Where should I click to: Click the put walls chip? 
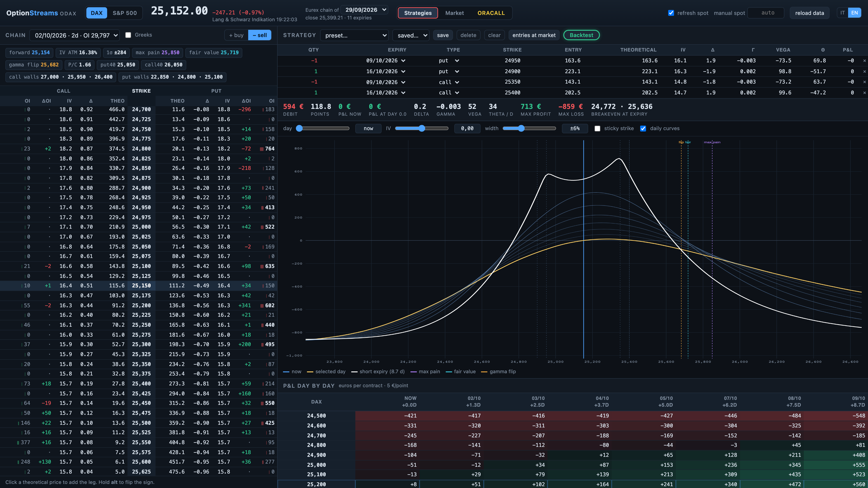[172, 77]
